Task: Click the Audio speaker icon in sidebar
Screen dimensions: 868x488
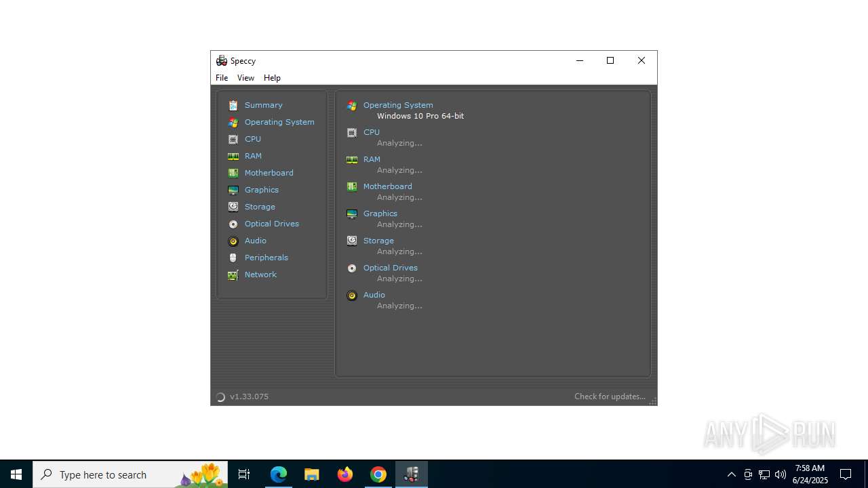Action: pos(233,241)
